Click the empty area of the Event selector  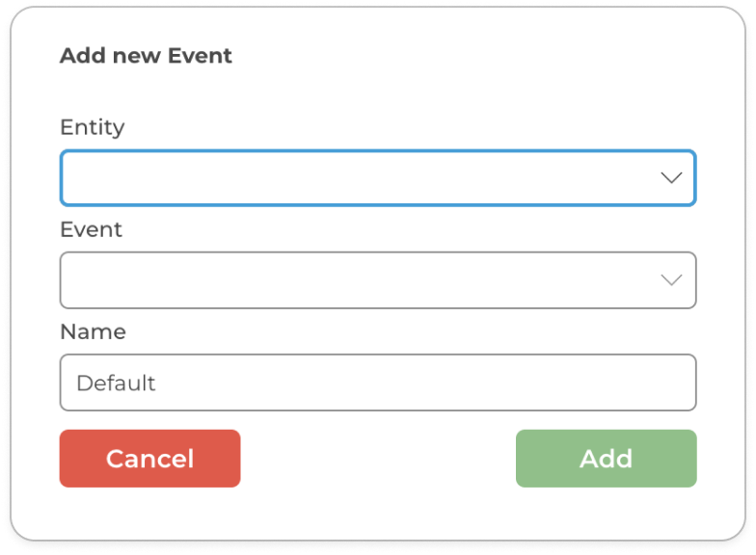[337, 280]
